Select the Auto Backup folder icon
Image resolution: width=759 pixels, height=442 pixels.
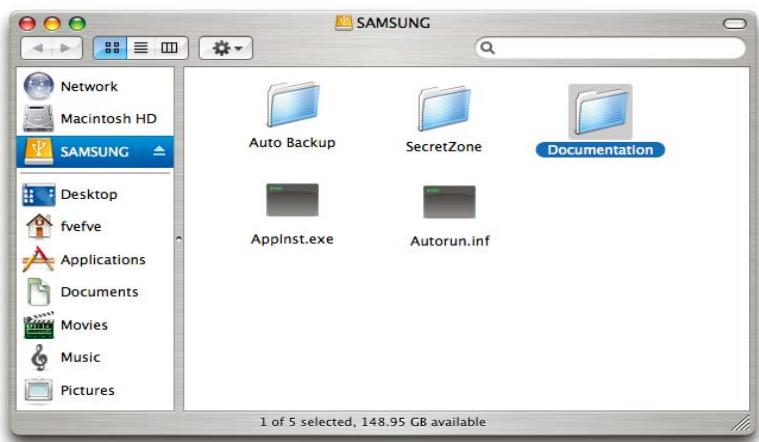(293, 104)
